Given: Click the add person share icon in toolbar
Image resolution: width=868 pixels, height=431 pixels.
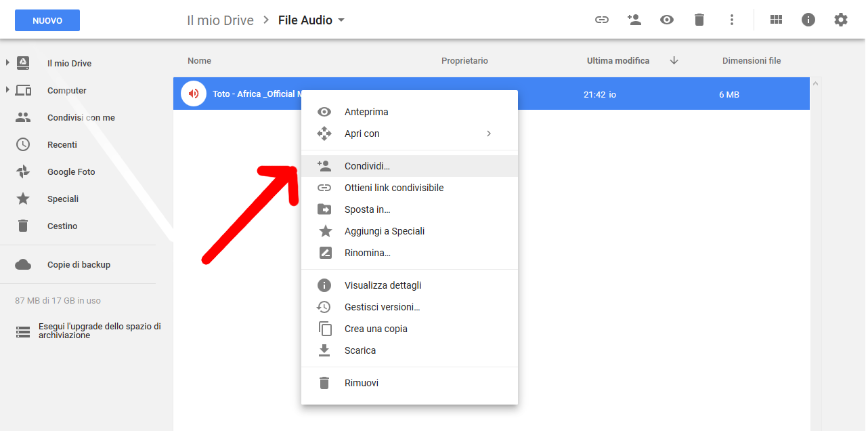Looking at the screenshot, I should click(x=634, y=20).
